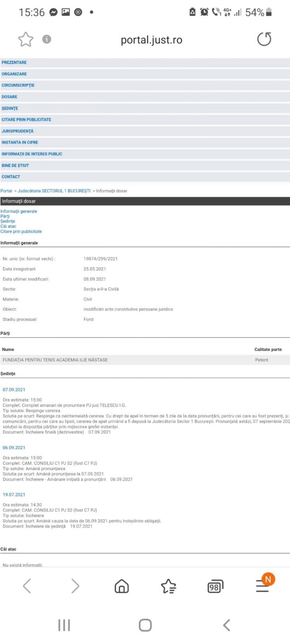Open the browser home page icon
The image size is (290, 644).
pos(122,586)
